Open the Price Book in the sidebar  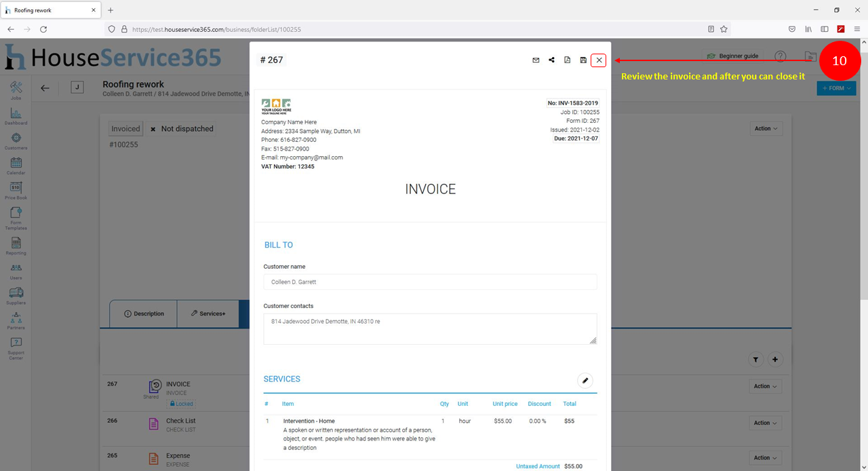(x=16, y=191)
